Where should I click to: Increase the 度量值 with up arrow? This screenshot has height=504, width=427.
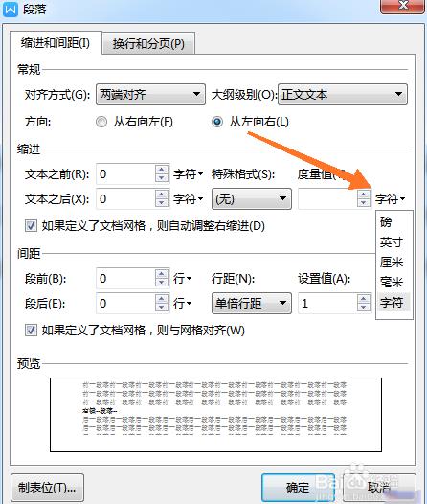pos(364,195)
